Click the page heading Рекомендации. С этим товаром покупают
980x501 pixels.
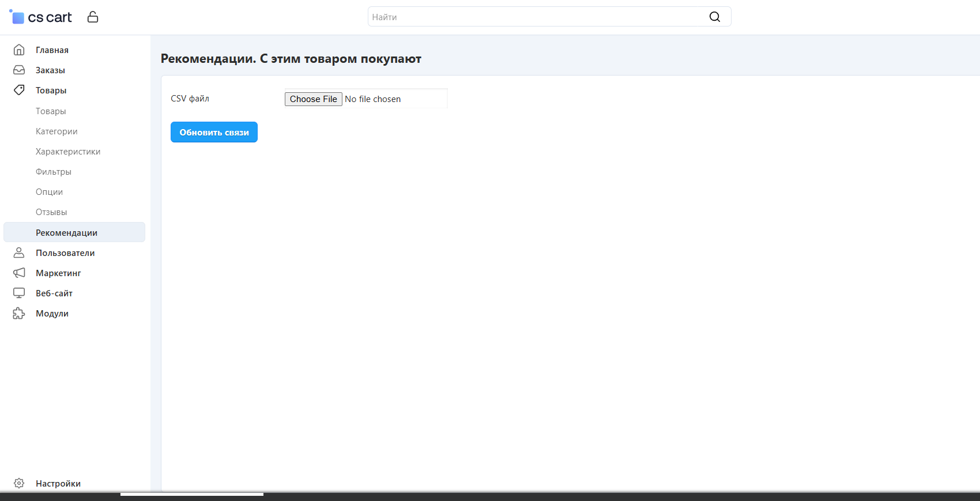tap(291, 59)
